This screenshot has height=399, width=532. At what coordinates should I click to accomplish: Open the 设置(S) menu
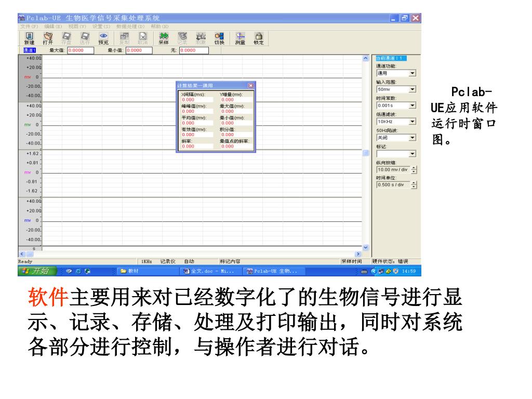pos(101,26)
